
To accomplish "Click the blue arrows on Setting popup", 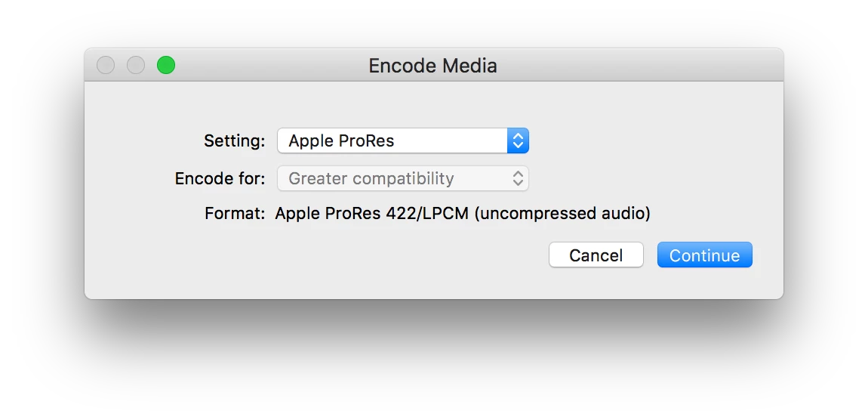I will pyautogui.click(x=518, y=141).
